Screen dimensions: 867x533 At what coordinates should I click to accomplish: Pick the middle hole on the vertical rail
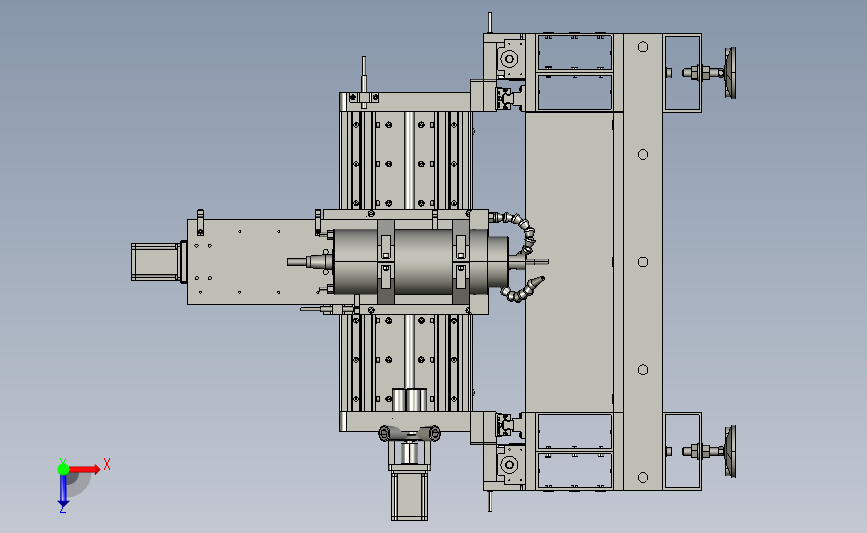tap(643, 262)
